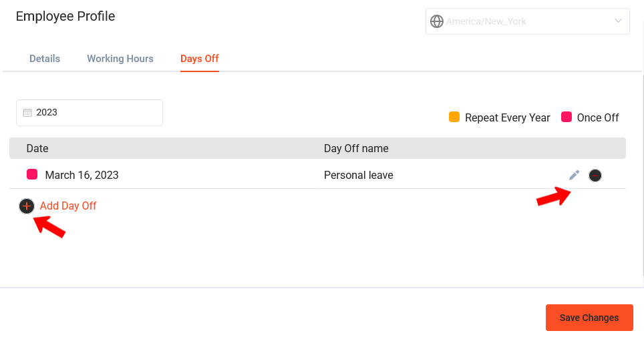Viewport: 644px width, 341px height.
Task: Click the globe icon in timezone selector
Action: pos(437,21)
